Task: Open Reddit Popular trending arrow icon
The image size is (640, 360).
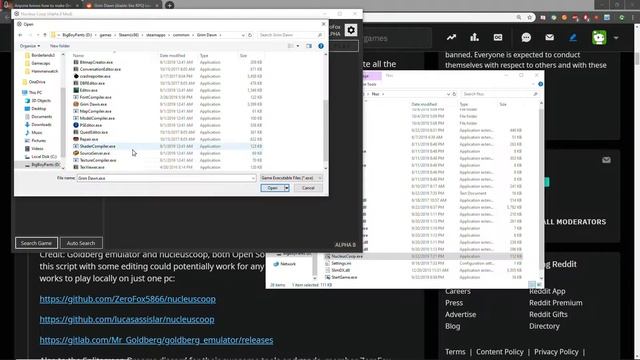Action: click(x=451, y=38)
